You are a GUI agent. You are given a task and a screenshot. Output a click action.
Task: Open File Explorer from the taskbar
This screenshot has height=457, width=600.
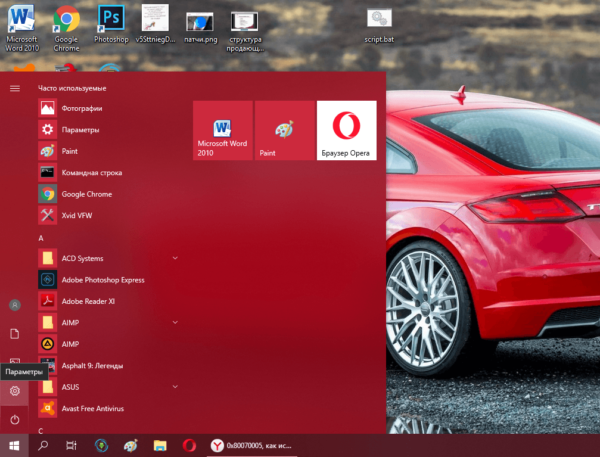coord(160,446)
